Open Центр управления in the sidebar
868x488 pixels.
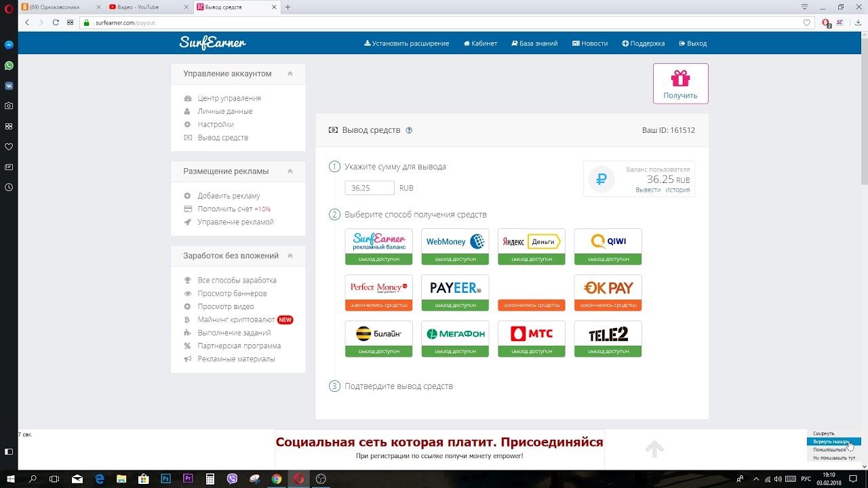pos(229,98)
